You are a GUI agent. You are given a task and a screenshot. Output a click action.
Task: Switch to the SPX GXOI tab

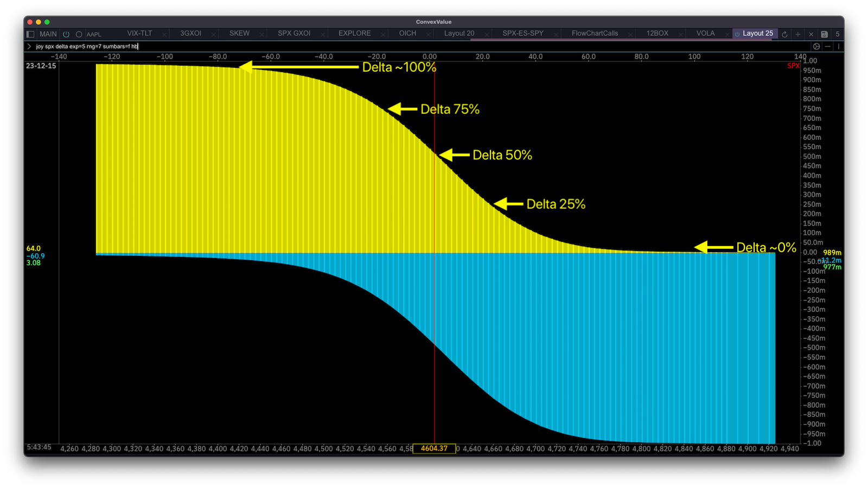click(x=294, y=33)
